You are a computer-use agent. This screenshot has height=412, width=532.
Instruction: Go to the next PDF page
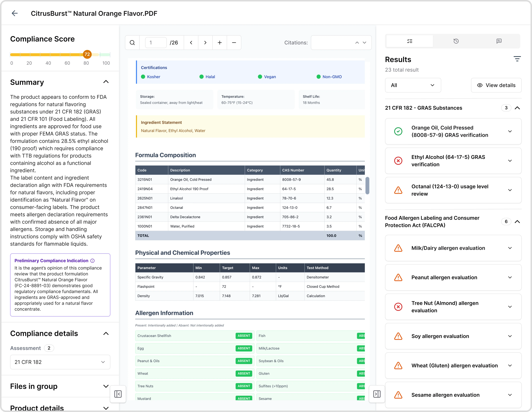tap(205, 43)
